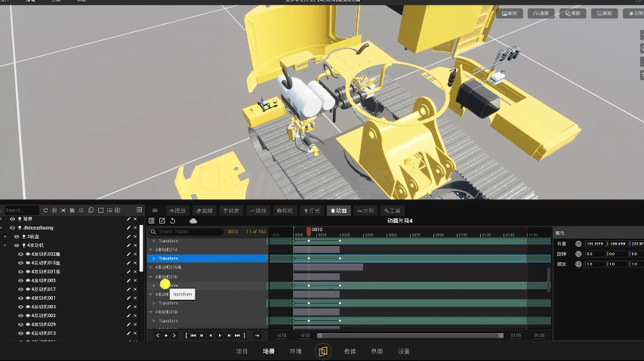The height and width of the screenshot is (361, 644).
Task: Expand the highlighted blue Transform track
Action: (x=154, y=258)
